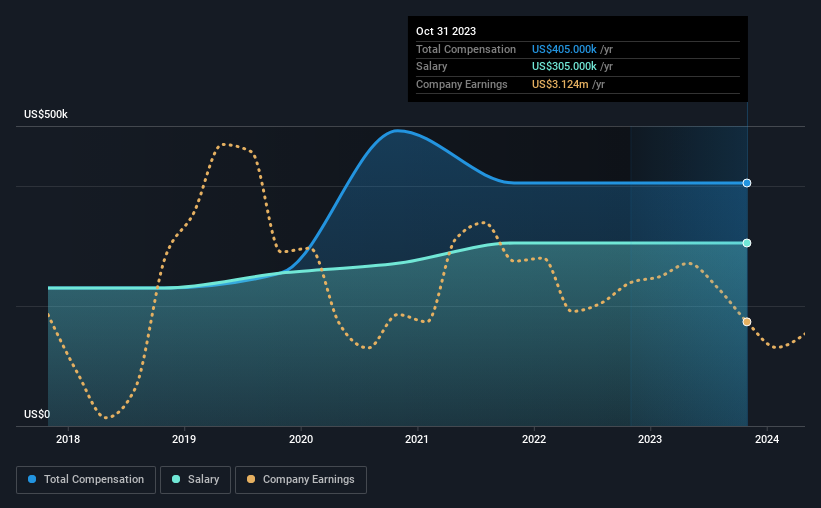
Task: Click the 2019 x-axis label
Action: click(x=184, y=439)
